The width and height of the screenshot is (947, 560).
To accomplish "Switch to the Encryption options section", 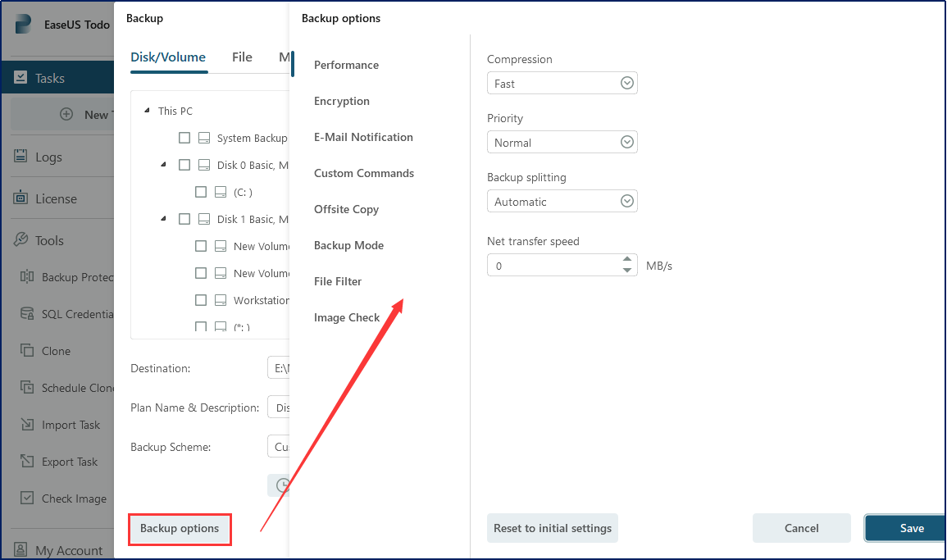I will pos(342,101).
